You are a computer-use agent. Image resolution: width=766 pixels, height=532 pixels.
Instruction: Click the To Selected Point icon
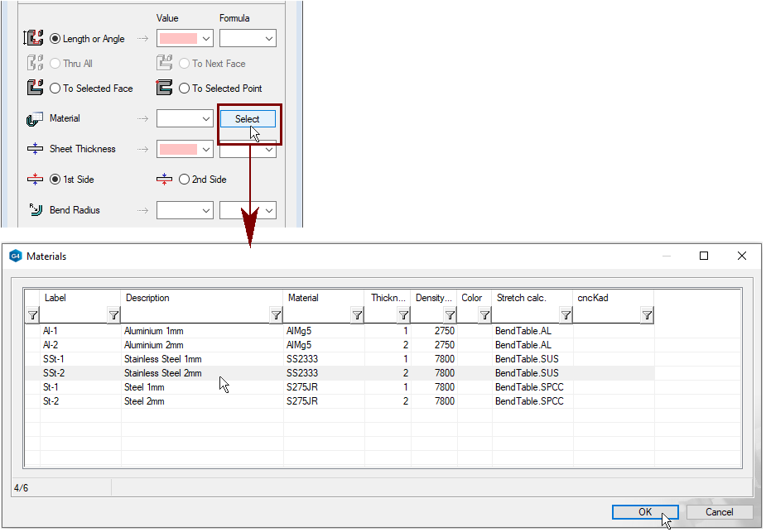(x=164, y=89)
